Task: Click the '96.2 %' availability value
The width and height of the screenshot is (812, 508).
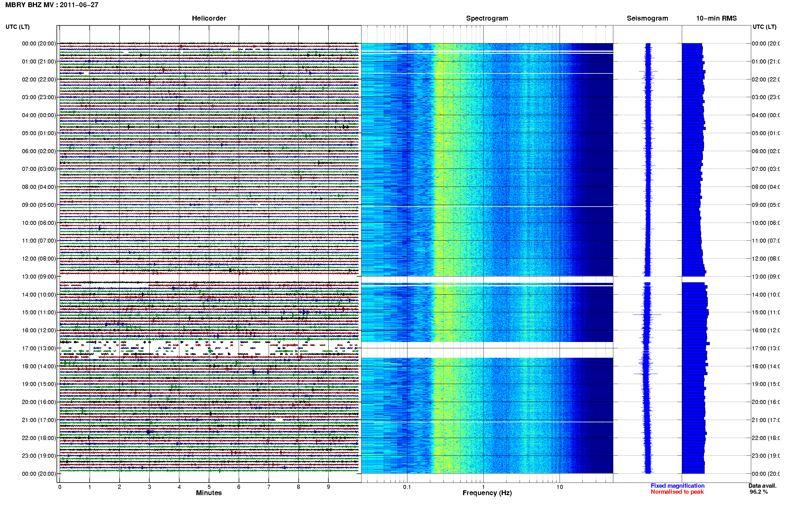Action: (x=758, y=492)
